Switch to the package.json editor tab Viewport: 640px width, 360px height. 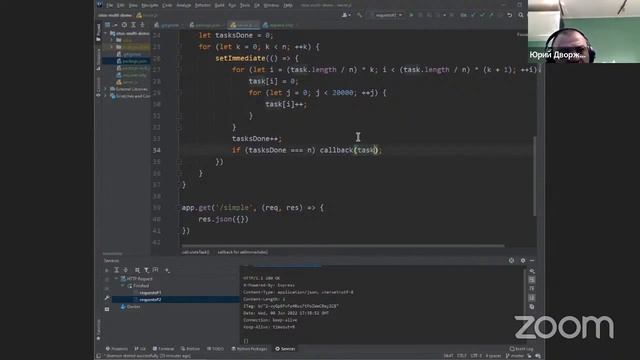click(207, 25)
